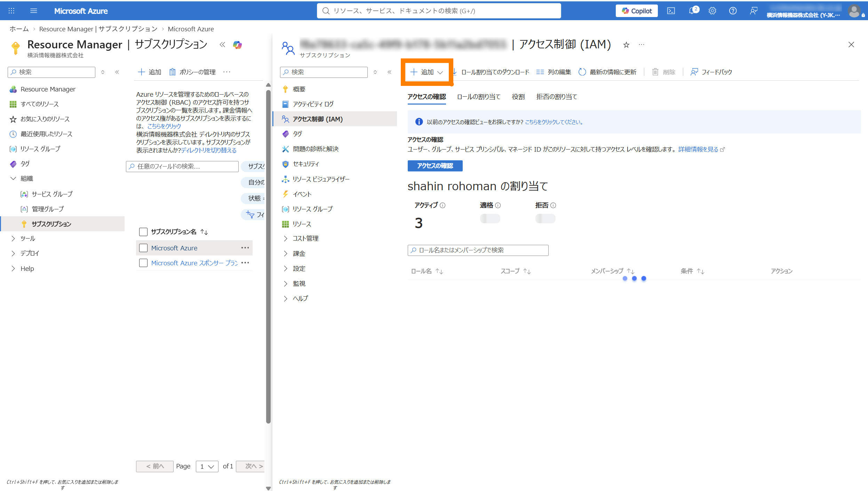Click 最新の情報に更新 refresh button

click(x=607, y=72)
